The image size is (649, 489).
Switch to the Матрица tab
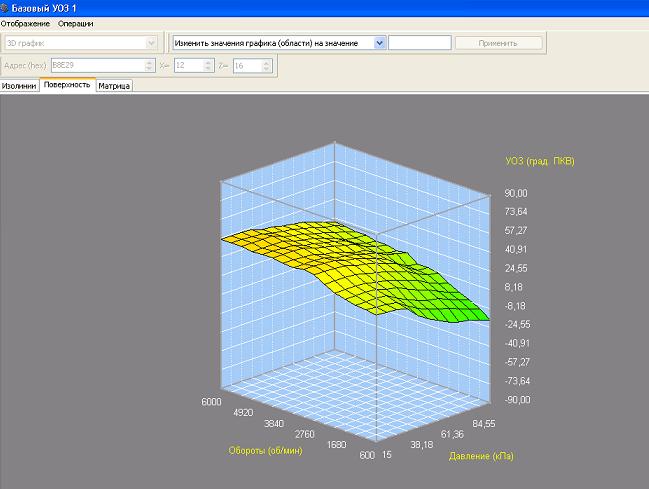114,86
